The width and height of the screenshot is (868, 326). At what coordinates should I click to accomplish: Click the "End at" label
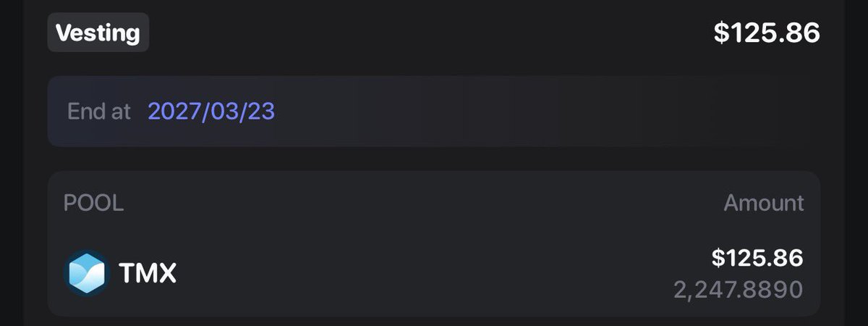(99, 112)
